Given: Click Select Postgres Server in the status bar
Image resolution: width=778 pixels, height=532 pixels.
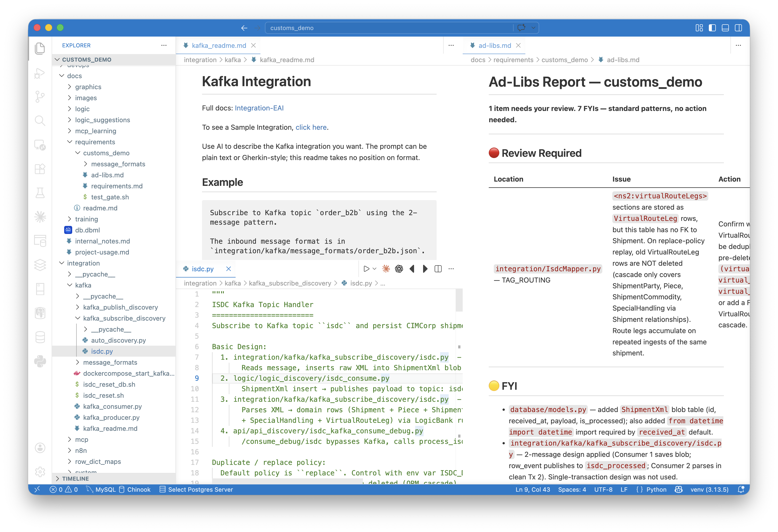Looking at the screenshot, I should (200, 489).
